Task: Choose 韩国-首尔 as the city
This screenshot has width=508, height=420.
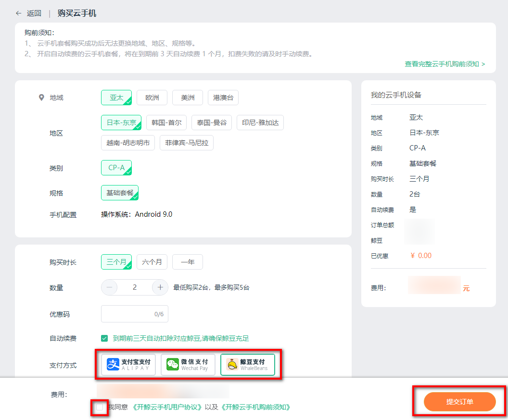Action: (166, 122)
